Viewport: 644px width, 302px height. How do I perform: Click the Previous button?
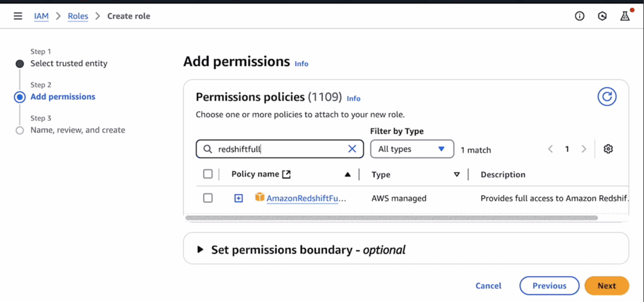[x=549, y=286]
